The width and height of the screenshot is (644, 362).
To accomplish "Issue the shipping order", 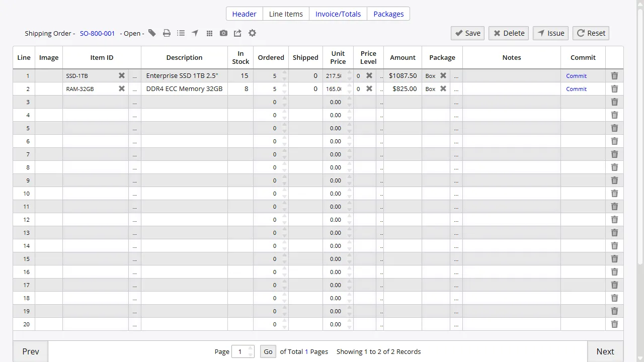I will click(x=550, y=33).
